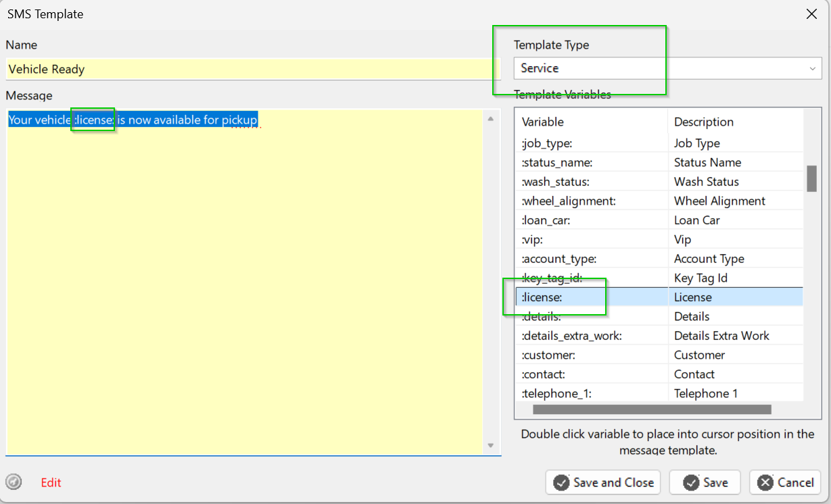Click the message box scroll-down arrow
Screen dimensions: 831x504
click(x=492, y=446)
